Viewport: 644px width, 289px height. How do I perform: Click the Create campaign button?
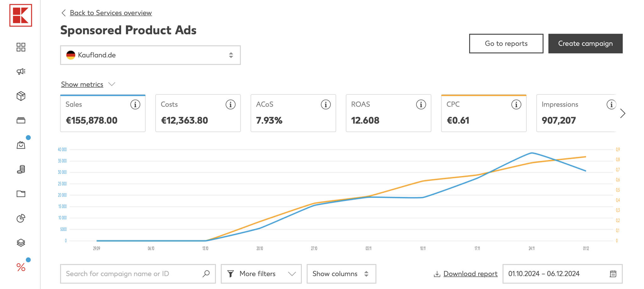click(x=585, y=44)
